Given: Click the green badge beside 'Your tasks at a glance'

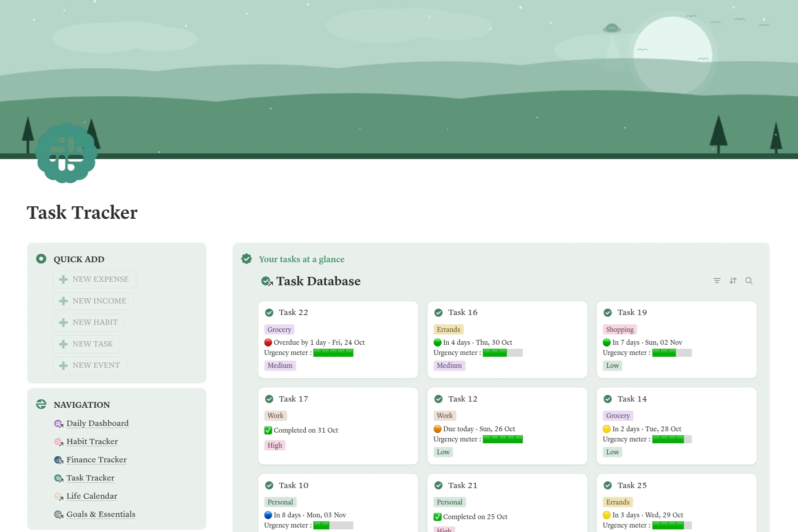Looking at the screenshot, I should click(247, 259).
